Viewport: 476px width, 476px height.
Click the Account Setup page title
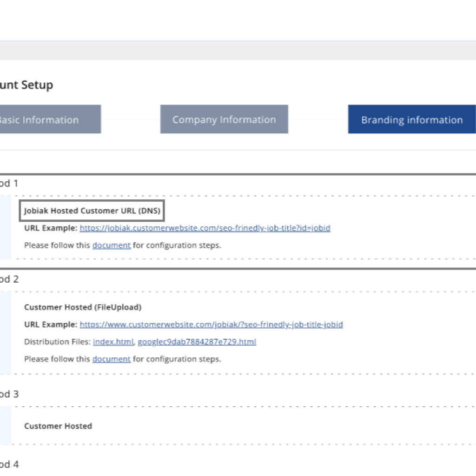(x=26, y=85)
